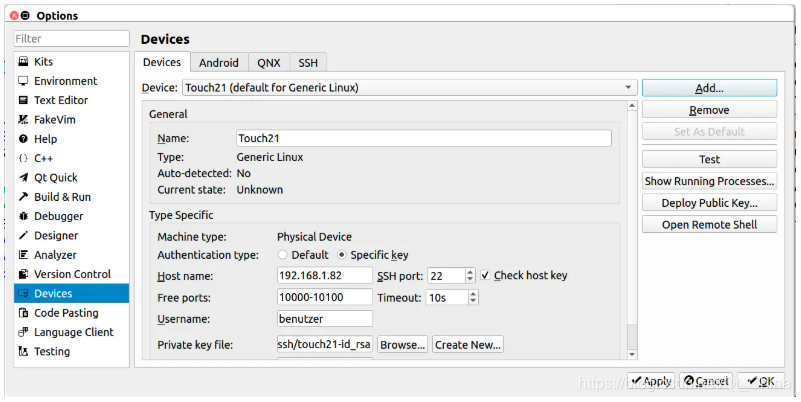Decrease the Timeout spinner value
Image resolution: width=801 pixels, height=402 pixels.
(x=473, y=301)
